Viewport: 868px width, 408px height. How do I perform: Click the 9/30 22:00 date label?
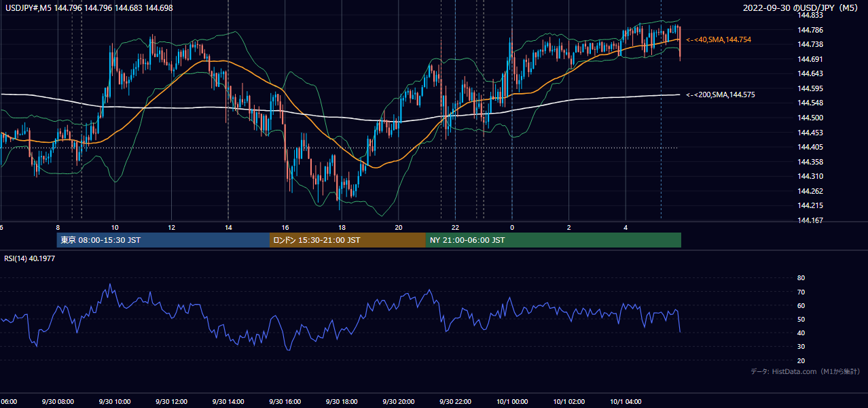454,401
